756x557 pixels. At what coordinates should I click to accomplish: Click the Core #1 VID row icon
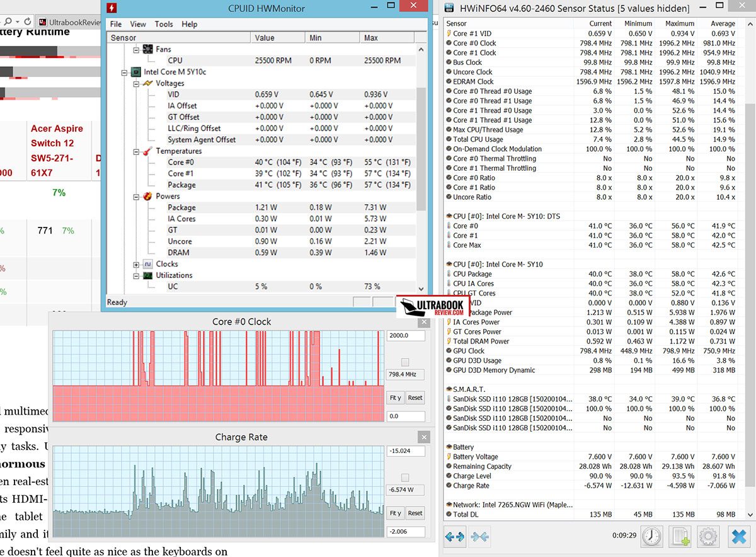click(x=448, y=33)
